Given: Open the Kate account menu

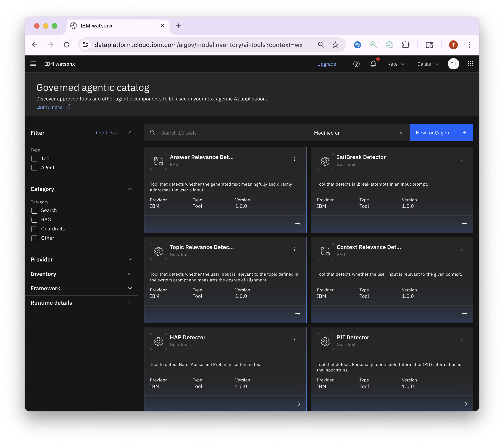Looking at the screenshot, I should coord(396,64).
